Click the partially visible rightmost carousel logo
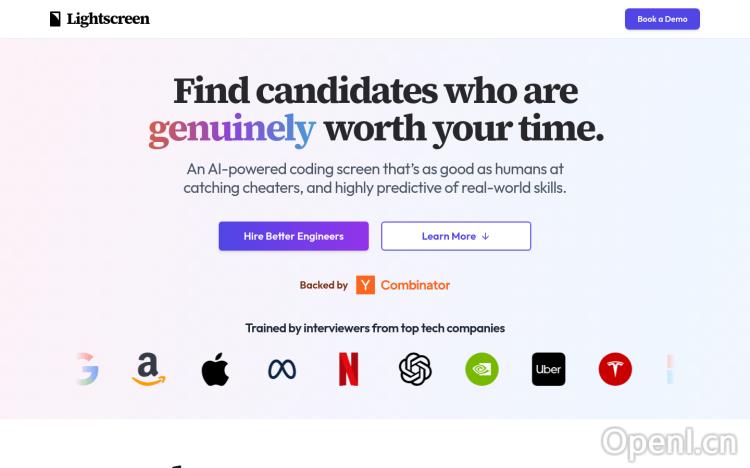Screen dimensions: 750x468 click(x=670, y=369)
